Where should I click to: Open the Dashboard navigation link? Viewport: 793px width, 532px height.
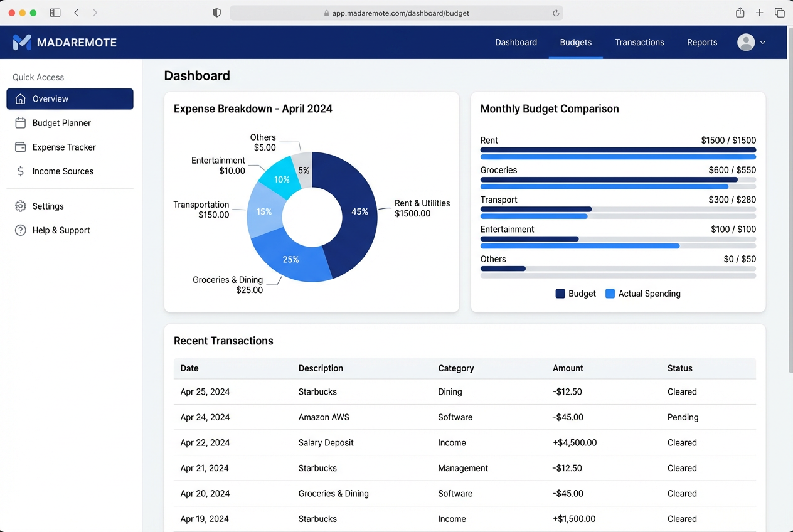(516, 42)
